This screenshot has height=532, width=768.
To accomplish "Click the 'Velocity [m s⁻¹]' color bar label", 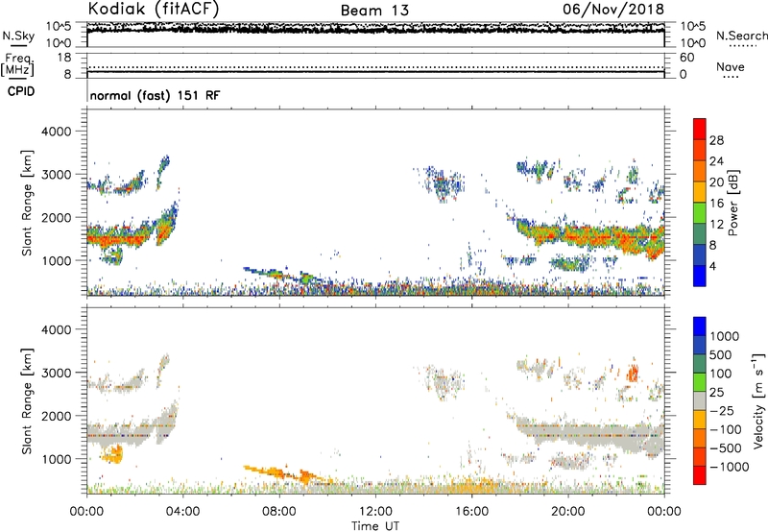I will point(758,400).
